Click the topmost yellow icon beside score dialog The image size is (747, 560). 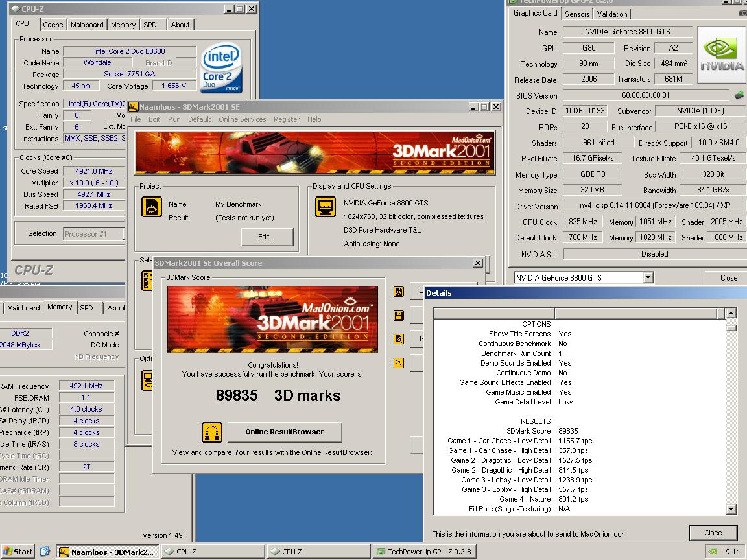[399, 292]
